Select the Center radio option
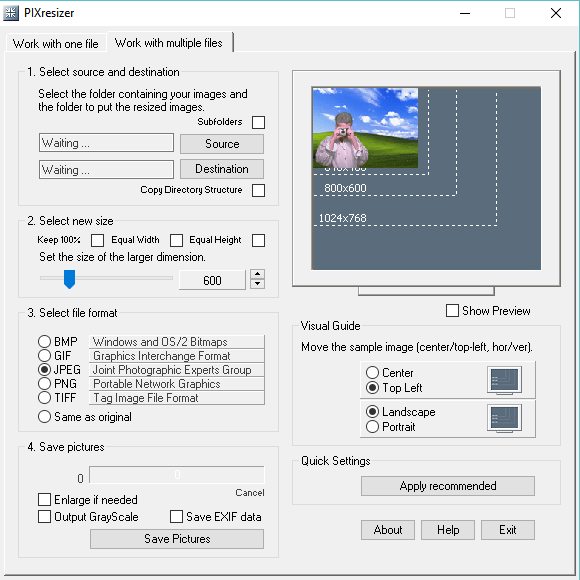Viewport: 580px width, 580px height. pos(372,372)
